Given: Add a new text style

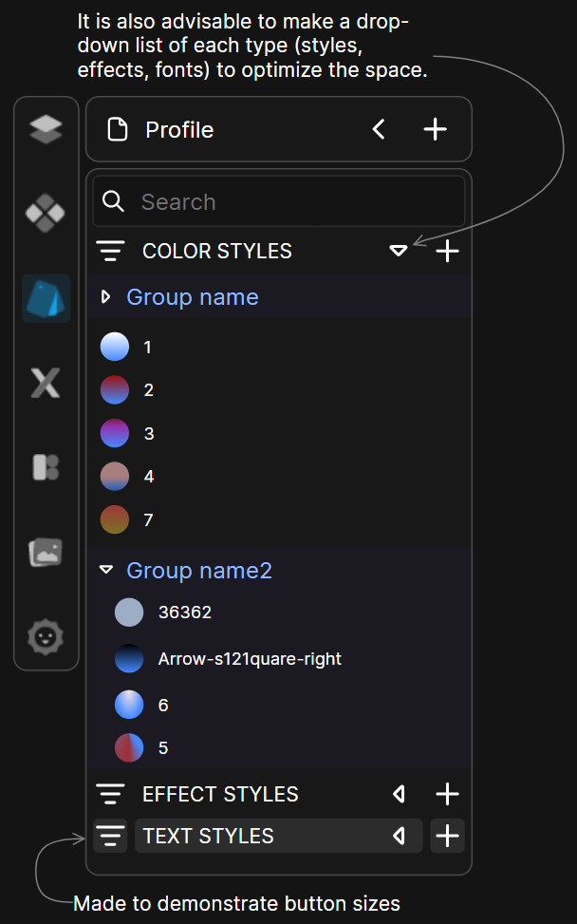Looking at the screenshot, I should (x=447, y=837).
